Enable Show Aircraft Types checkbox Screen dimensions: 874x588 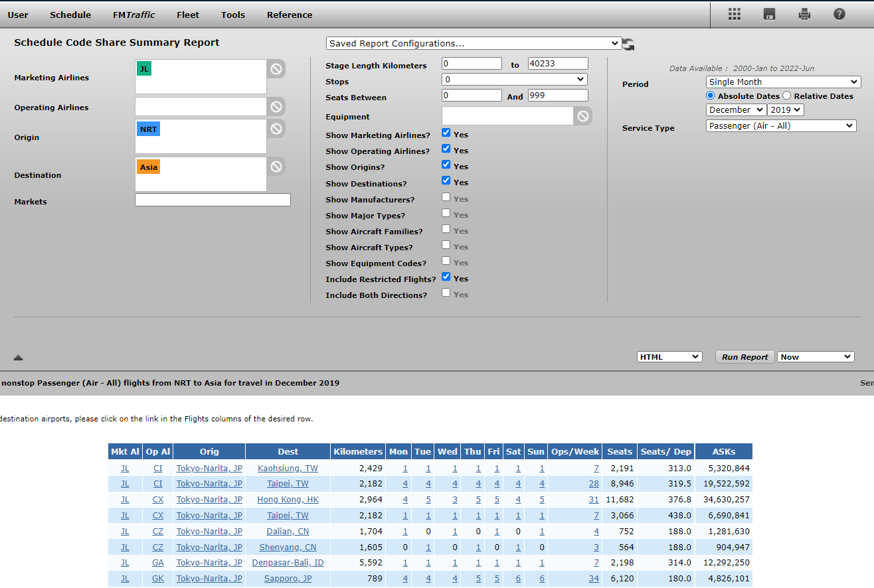(446, 246)
